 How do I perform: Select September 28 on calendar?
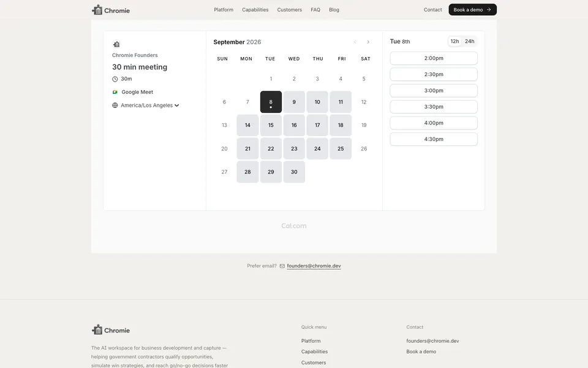(247, 172)
